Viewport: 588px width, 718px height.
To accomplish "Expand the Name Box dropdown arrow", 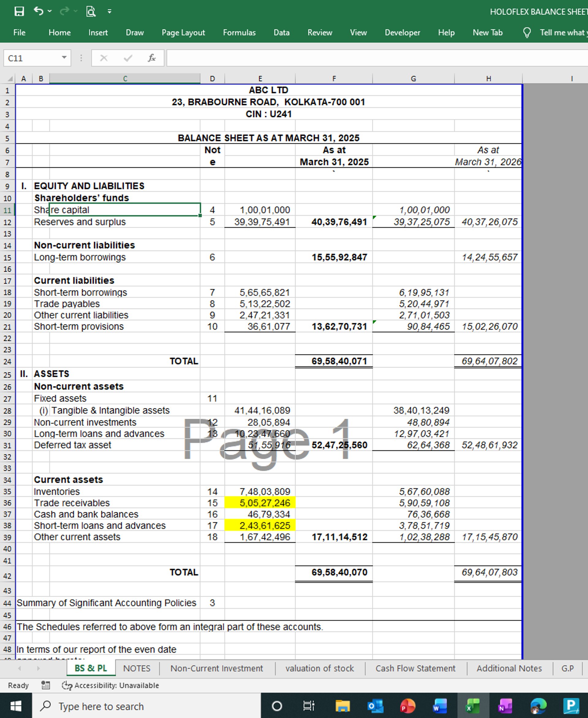I will 64,58.
